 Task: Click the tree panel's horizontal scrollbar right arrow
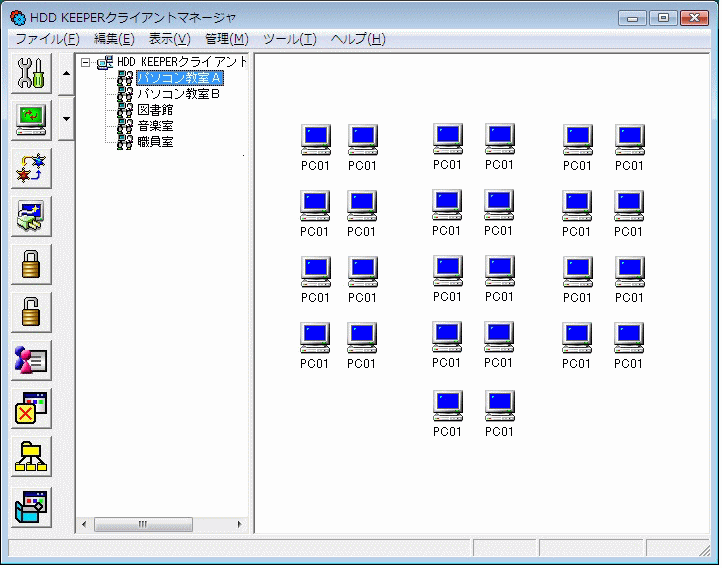(x=239, y=525)
